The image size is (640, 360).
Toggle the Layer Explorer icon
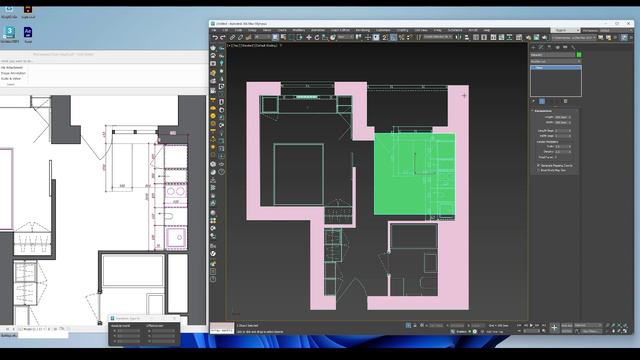[484, 38]
